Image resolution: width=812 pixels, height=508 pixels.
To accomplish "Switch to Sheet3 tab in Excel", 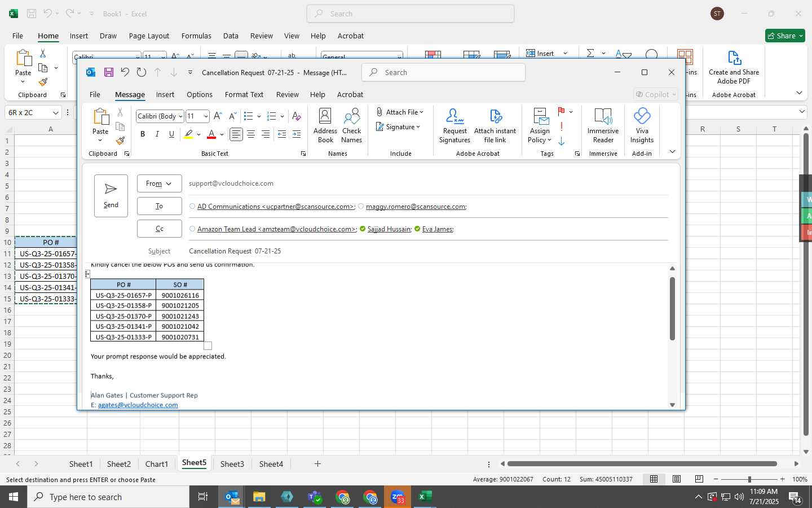I will coord(232,464).
